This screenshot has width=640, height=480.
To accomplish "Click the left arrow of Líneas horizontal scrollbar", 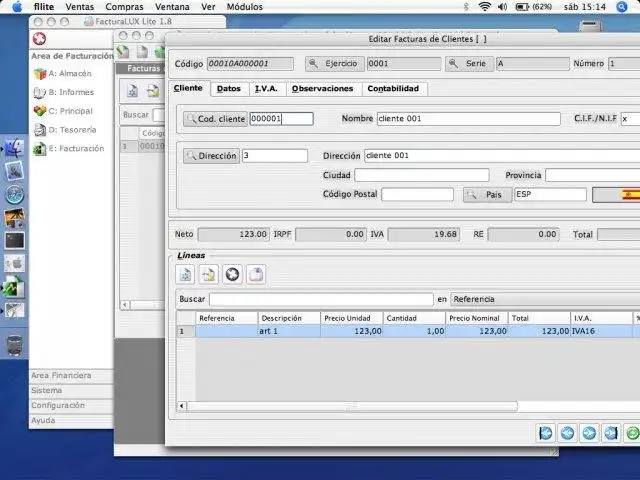I will click(182, 406).
